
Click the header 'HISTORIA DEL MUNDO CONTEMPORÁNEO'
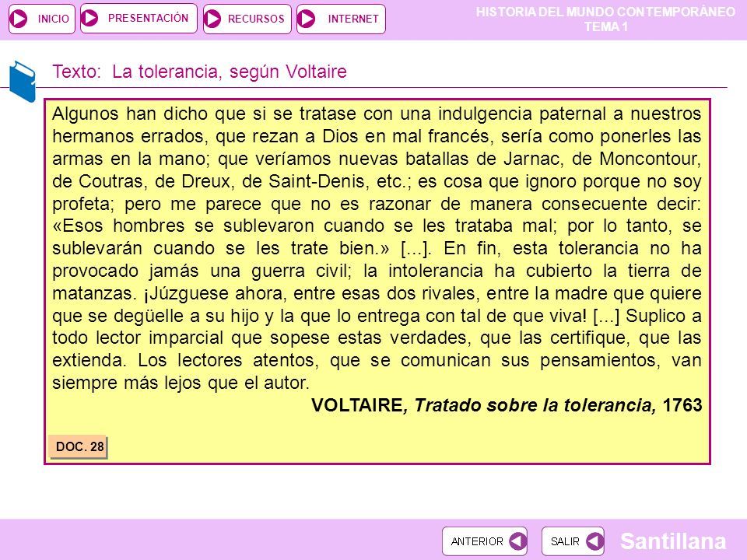605,12
